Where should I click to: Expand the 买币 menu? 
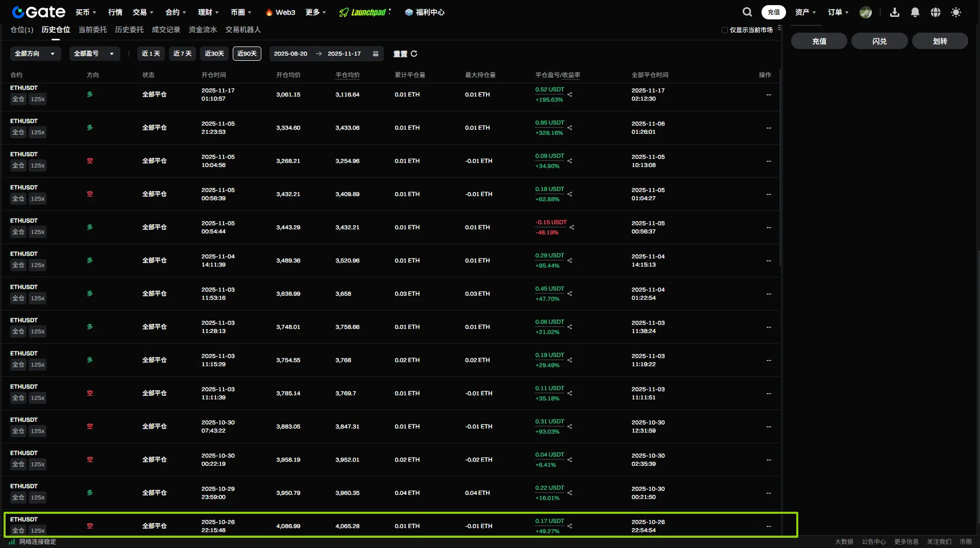pyautogui.click(x=86, y=12)
